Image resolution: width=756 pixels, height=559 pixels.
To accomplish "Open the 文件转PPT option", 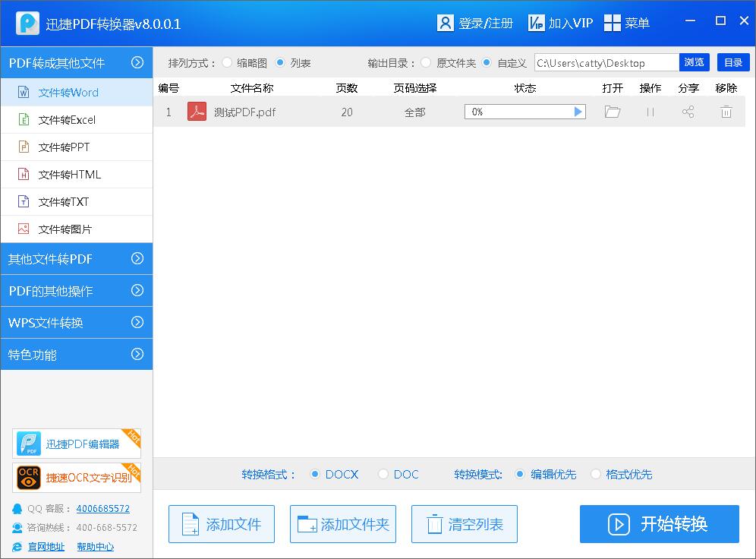I will 77,147.
